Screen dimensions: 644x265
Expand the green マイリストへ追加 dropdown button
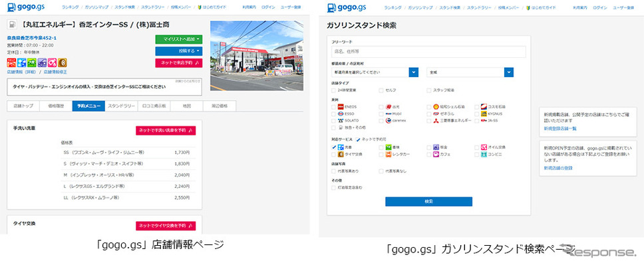click(179, 39)
